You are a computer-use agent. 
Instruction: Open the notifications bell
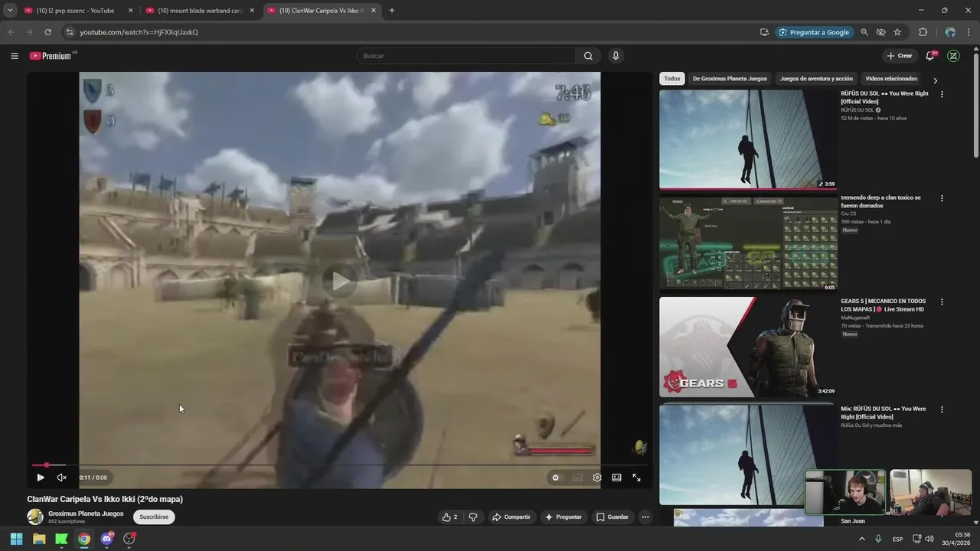coord(930,56)
